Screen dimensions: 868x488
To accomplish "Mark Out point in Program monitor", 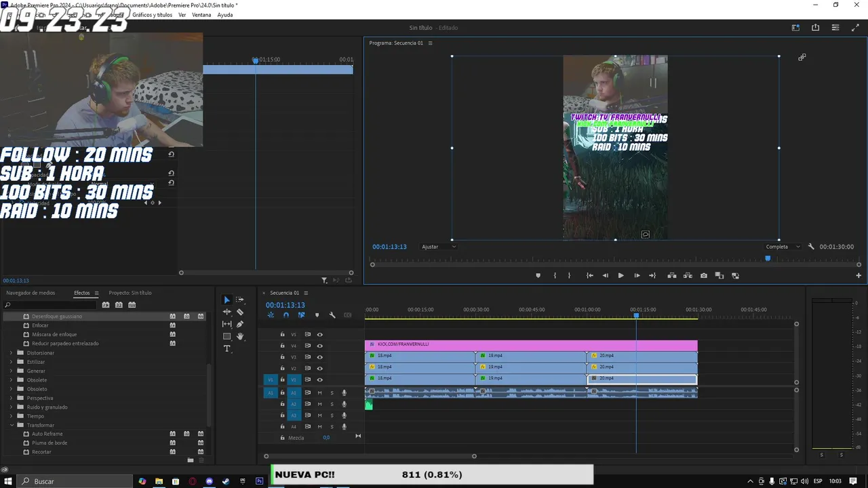I will [569, 276].
